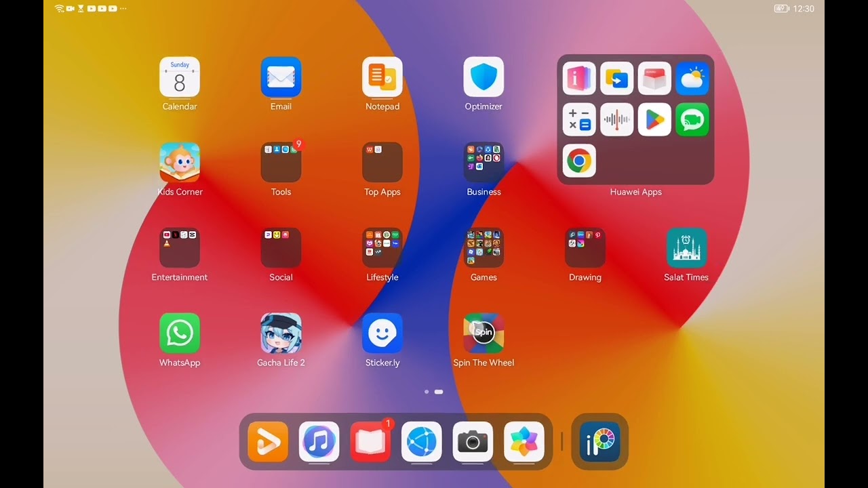868x488 pixels.
Task: Open the Entertainment folder
Action: pos(180,247)
